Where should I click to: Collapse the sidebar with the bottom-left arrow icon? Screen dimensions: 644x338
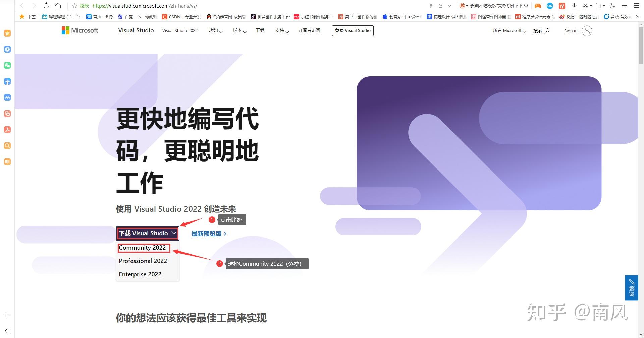click(7, 331)
